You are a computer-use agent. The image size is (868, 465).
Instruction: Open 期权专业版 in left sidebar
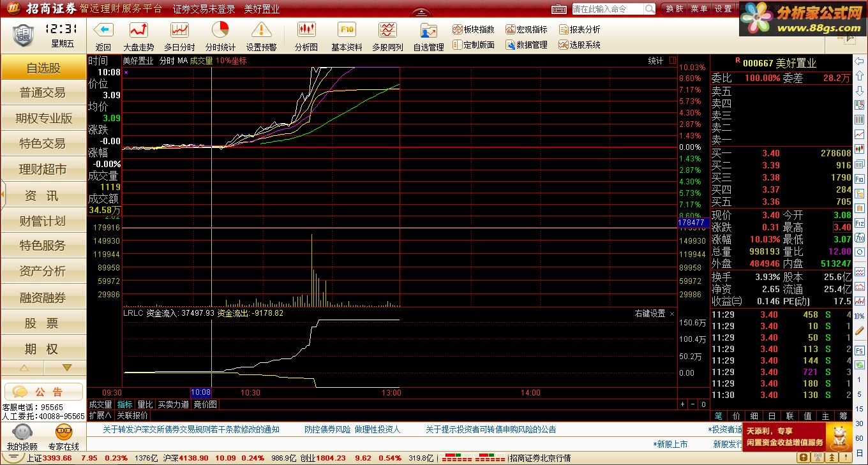click(43, 118)
